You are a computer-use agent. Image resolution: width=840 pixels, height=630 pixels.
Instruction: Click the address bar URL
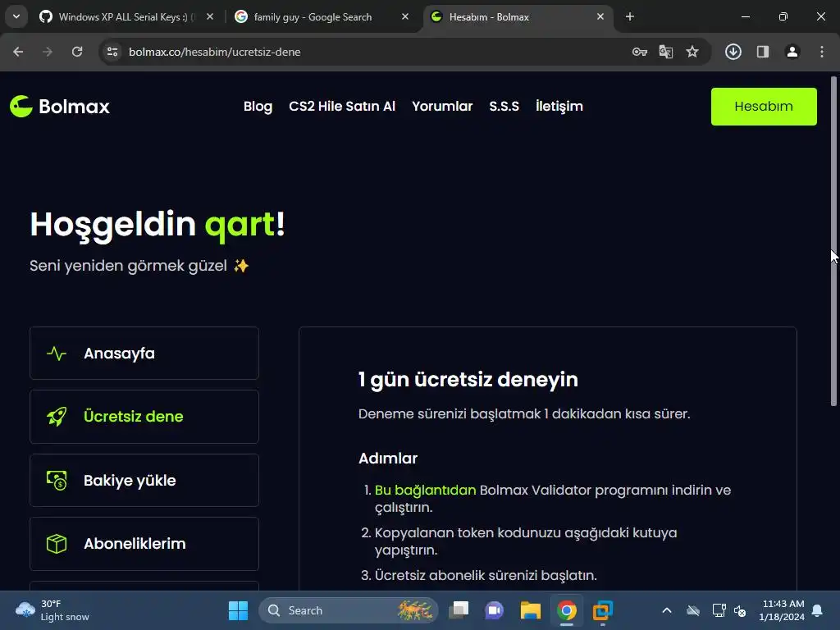pyautogui.click(x=214, y=52)
